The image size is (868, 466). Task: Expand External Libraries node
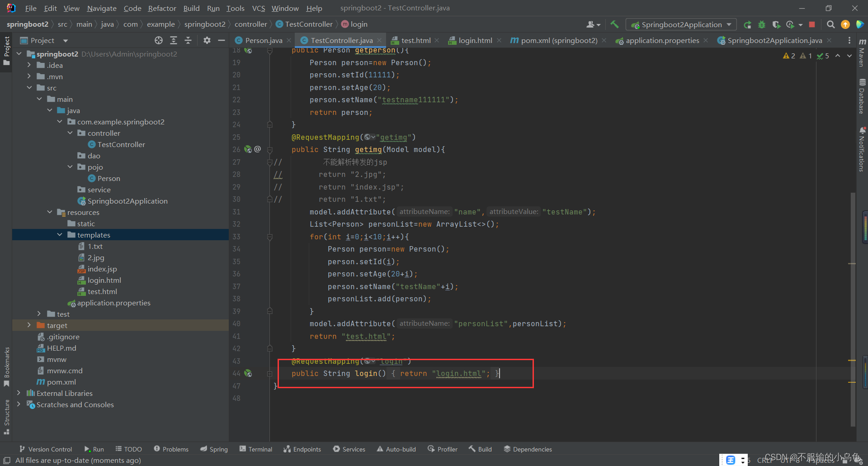19,393
